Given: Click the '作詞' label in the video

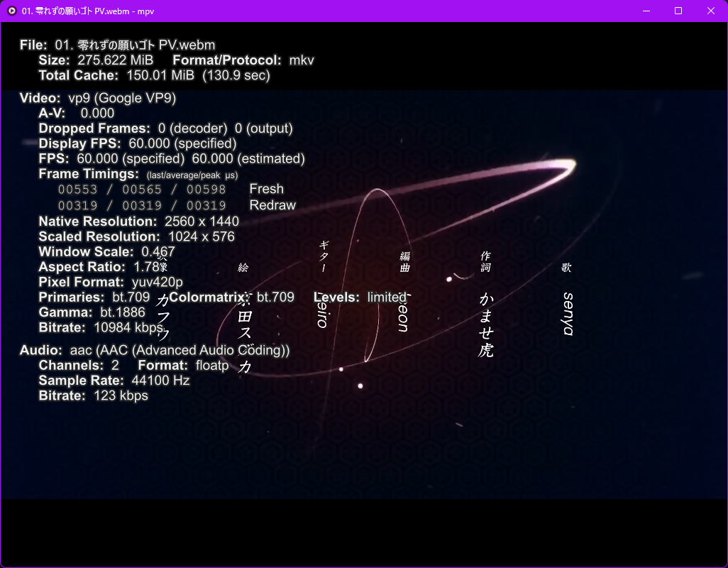Looking at the screenshot, I should click(x=485, y=262).
